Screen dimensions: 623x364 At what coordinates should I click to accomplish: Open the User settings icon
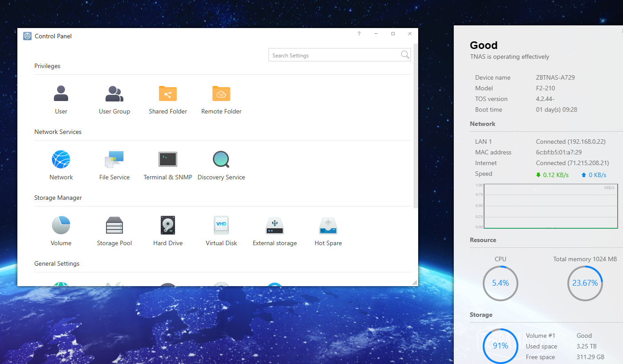click(x=61, y=94)
